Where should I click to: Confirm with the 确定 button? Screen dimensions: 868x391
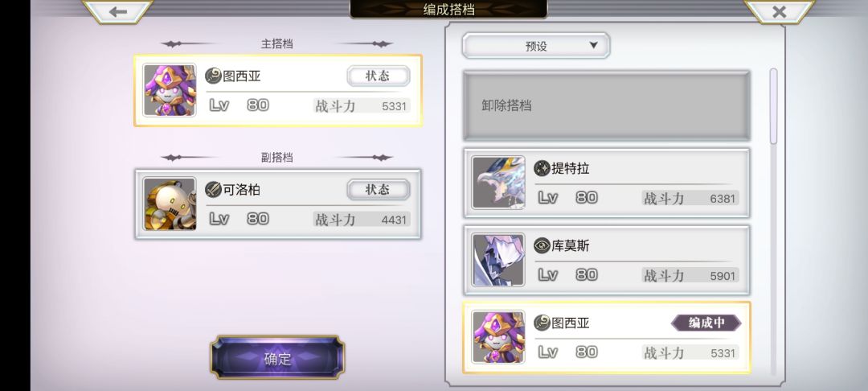(277, 358)
